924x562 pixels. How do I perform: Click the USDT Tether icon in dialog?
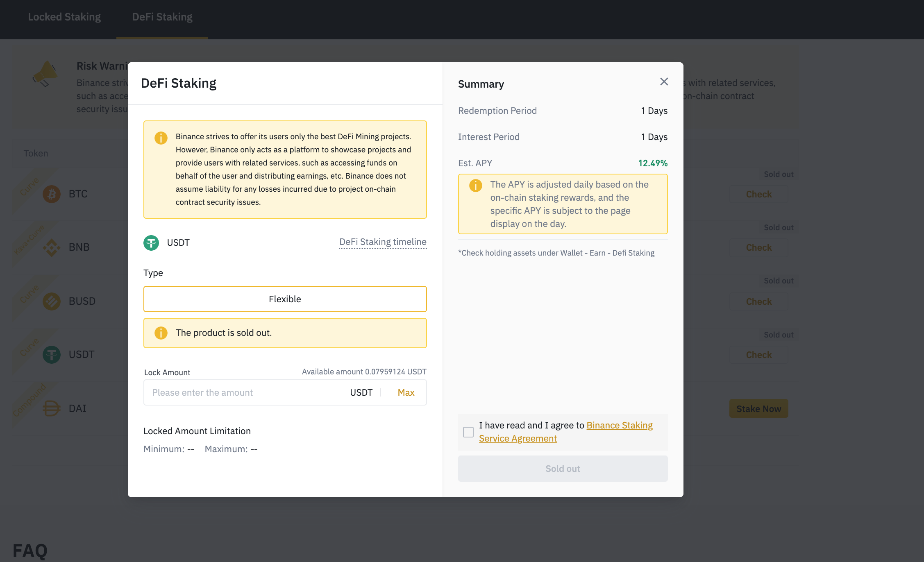coord(151,243)
